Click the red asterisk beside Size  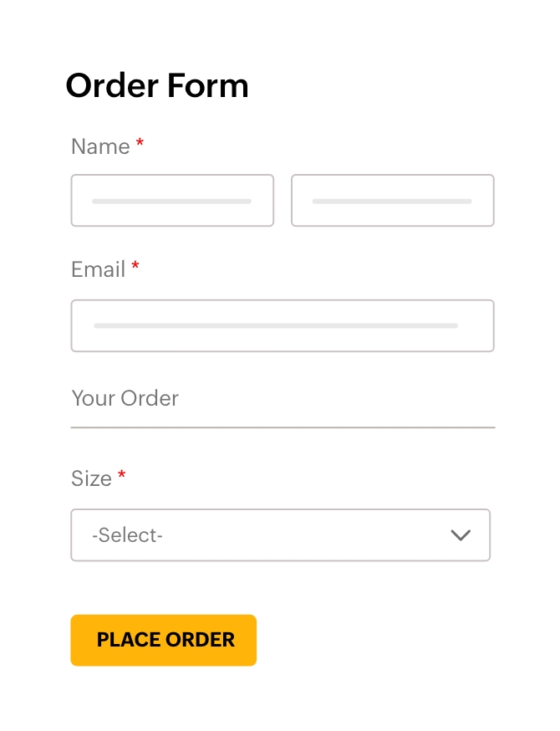(x=122, y=477)
